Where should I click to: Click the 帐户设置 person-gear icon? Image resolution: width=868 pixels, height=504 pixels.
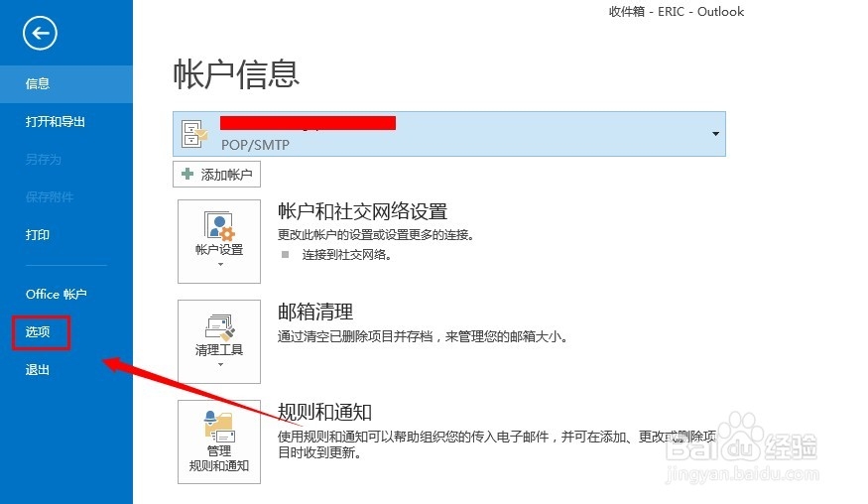point(219,225)
